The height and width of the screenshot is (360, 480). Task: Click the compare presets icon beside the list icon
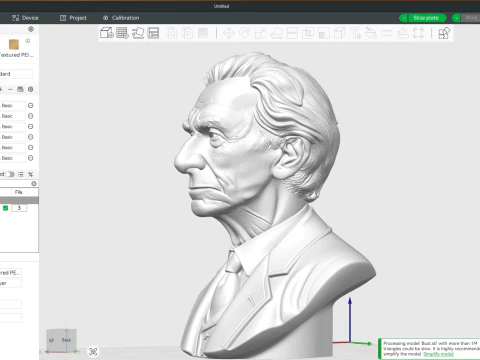click(31, 174)
